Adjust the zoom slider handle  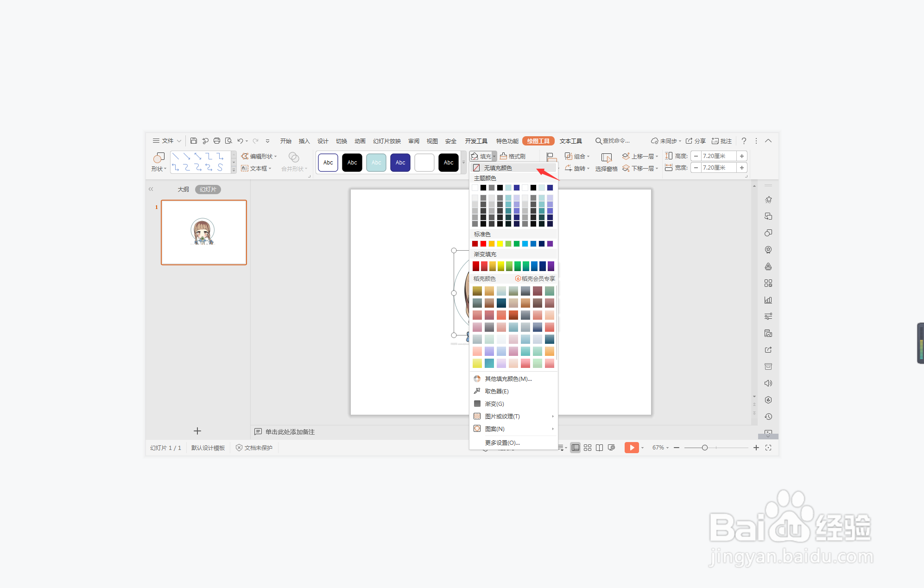click(705, 448)
